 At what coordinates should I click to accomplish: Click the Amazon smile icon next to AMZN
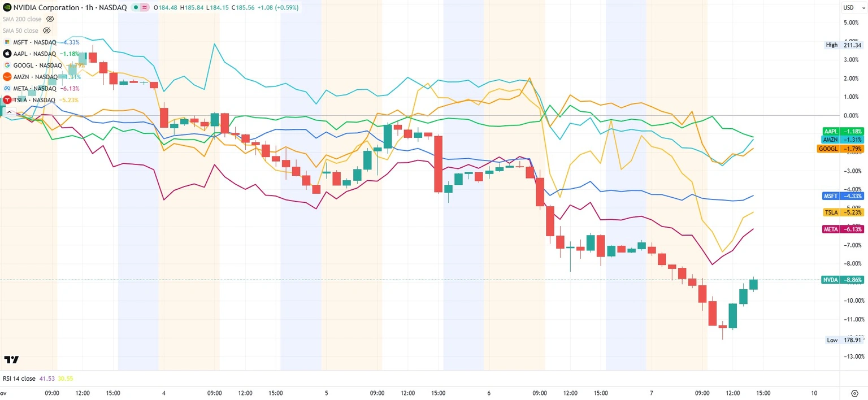click(x=7, y=77)
